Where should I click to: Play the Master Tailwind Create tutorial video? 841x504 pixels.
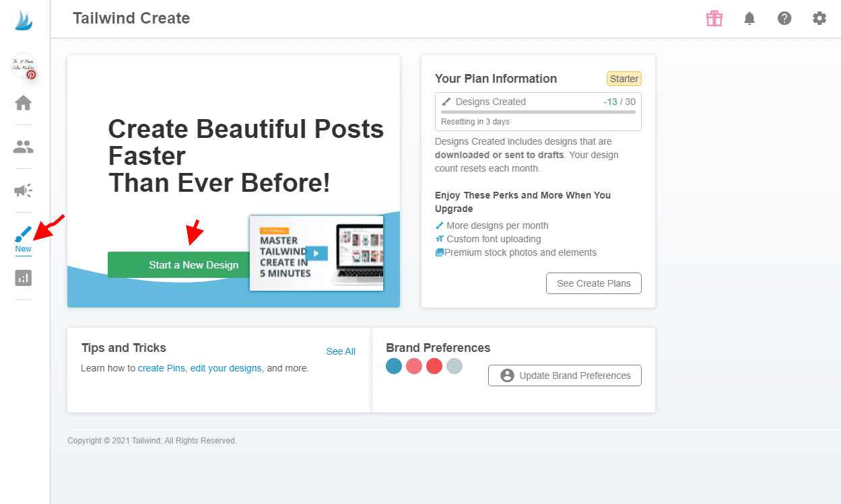[316, 253]
